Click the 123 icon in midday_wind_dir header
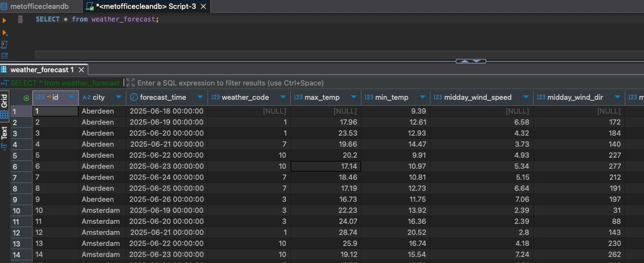This screenshot has height=263, width=644. (x=541, y=97)
